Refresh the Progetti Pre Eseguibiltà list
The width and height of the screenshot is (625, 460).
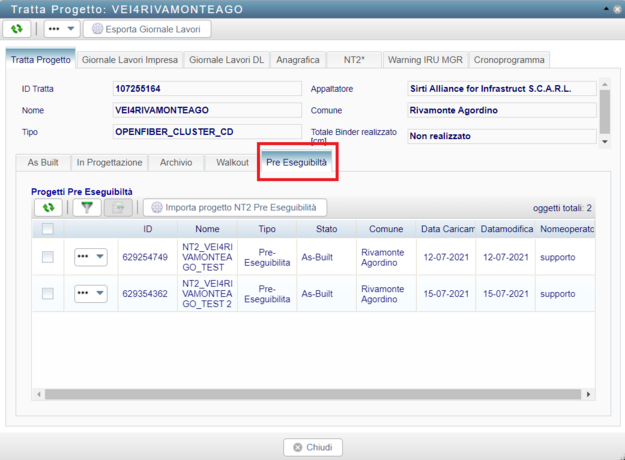coord(48,208)
